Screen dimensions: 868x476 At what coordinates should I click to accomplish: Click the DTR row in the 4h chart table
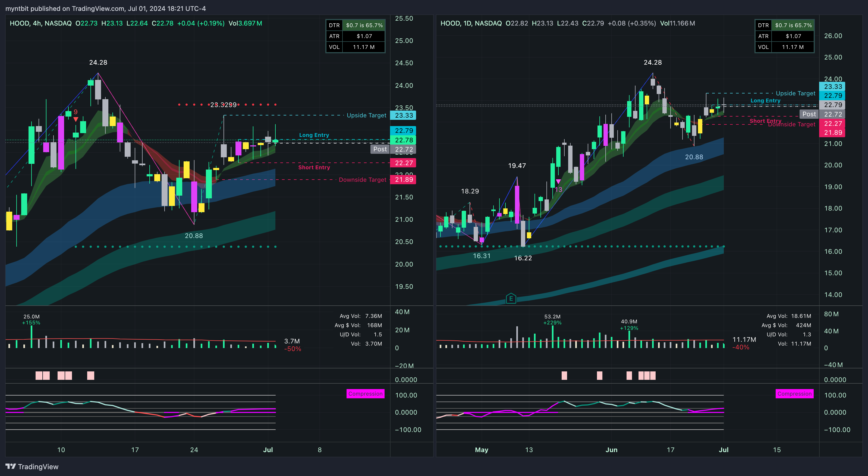coord(356,25)
